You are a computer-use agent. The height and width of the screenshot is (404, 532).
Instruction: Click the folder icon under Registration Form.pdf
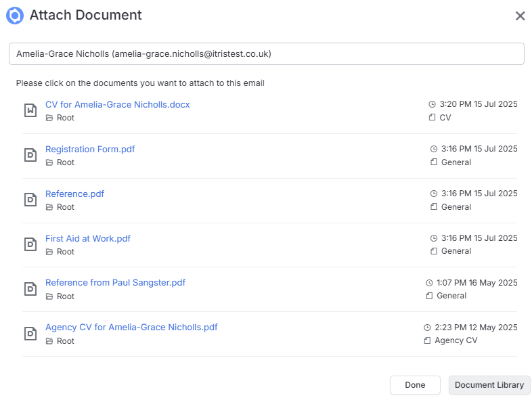point(49,163)
